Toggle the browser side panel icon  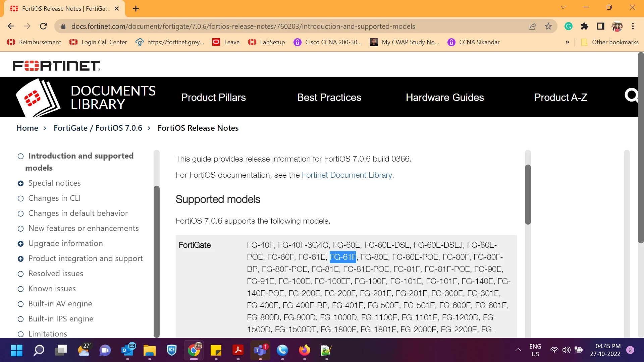click(x=601, y=26)
